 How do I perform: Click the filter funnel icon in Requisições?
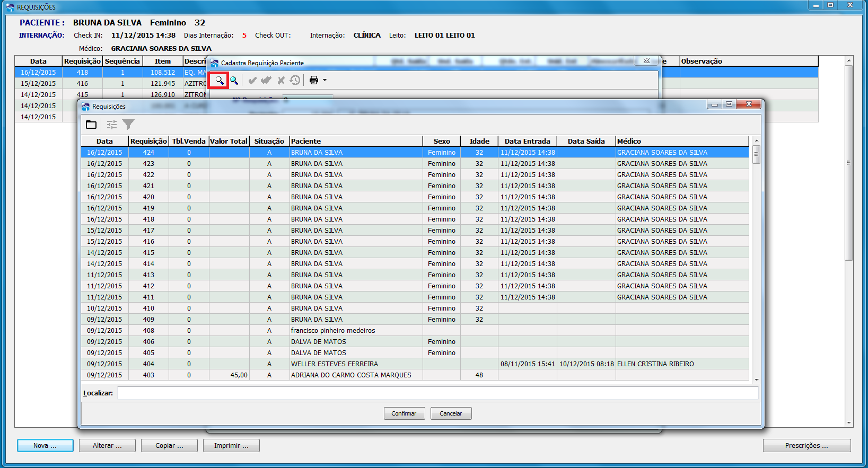128,125
